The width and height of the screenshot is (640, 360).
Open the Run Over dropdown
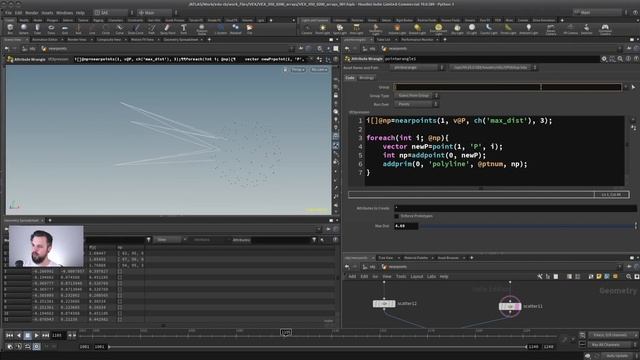[x=416, y=104]
